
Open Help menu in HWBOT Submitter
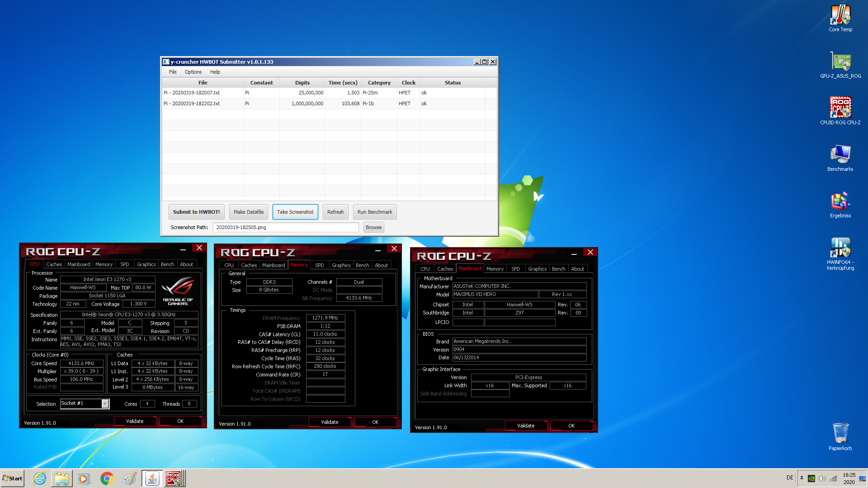215,72
